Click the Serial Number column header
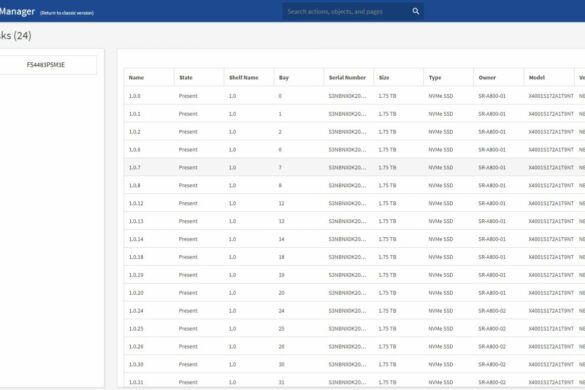 coord(347,78)
